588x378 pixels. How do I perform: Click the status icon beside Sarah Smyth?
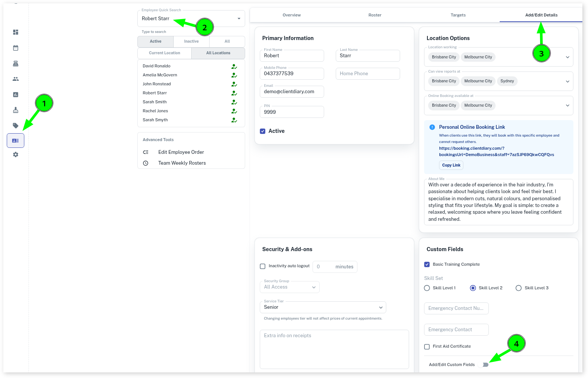click(x=234, y=120)
